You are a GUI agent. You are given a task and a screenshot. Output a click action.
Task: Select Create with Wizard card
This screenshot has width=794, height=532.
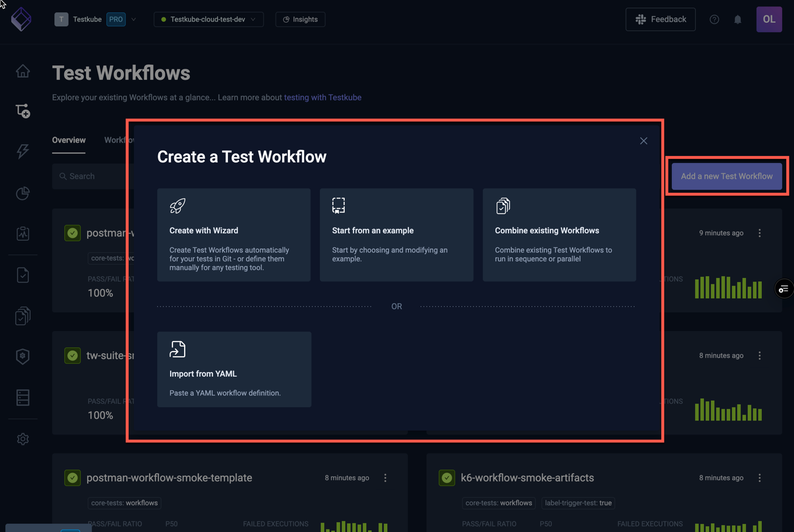[x=234, y=235]
